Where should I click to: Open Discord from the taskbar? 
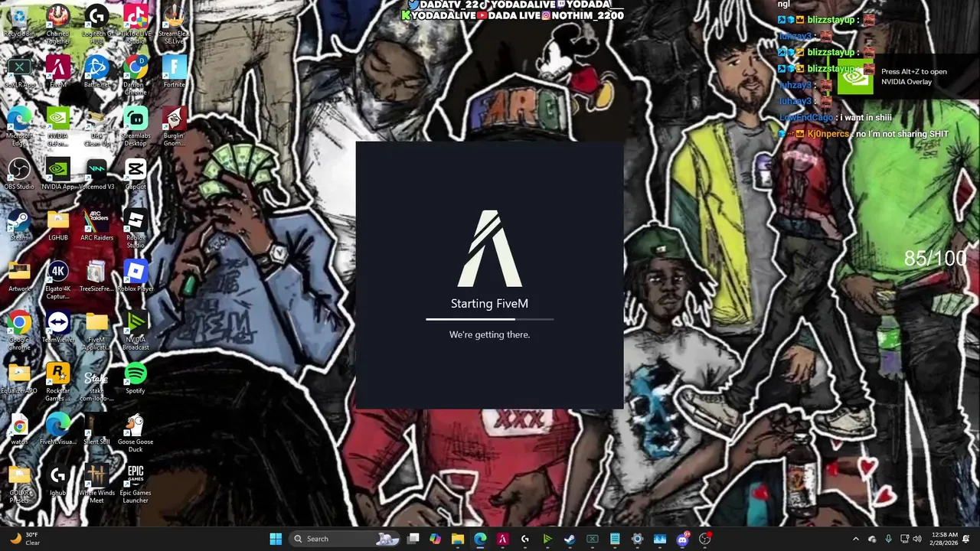point(682,539)
